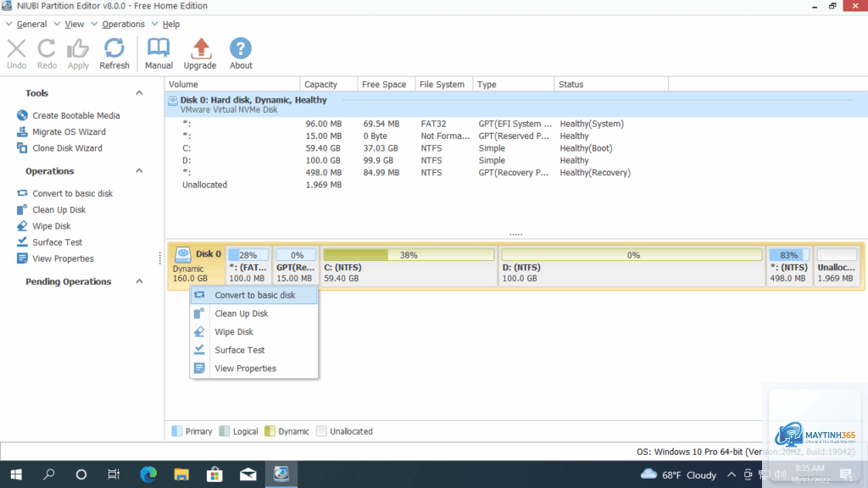Open the Help menu
Image resolution: width=868 pixels, height=488 pixels.
point(170,25)
